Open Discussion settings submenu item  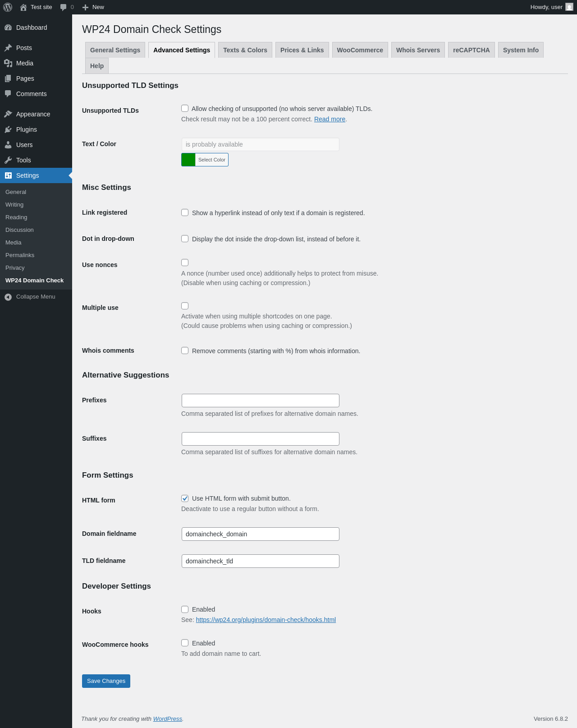pyautogui.click(x=36, y=230)
